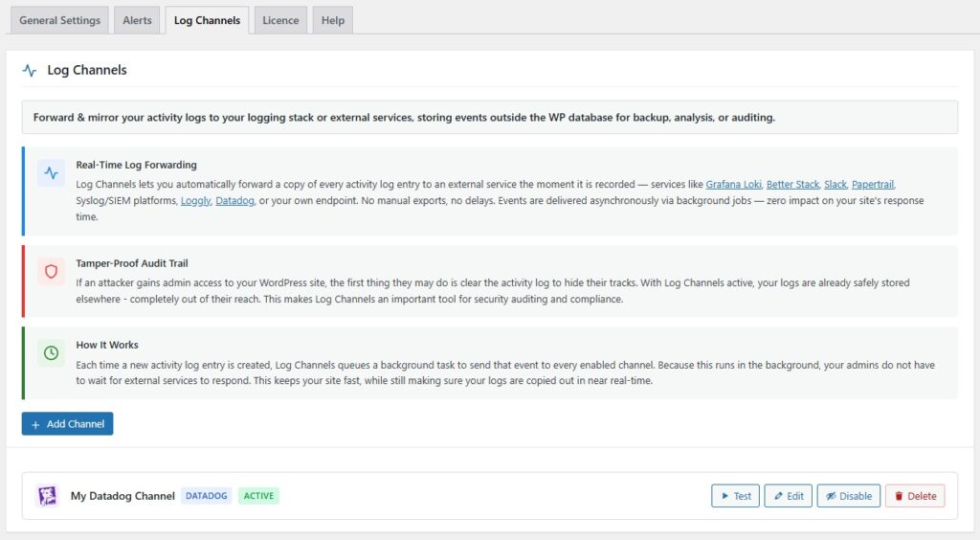Click the How It Works title
The height and width of the screenshot is (540, 980).
click(107, 345)
